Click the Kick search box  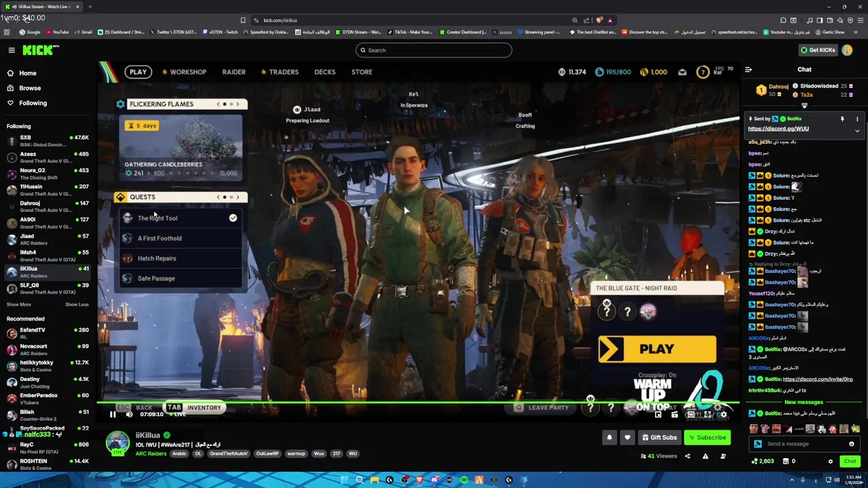pyautogui.click(x=433, y=50)
